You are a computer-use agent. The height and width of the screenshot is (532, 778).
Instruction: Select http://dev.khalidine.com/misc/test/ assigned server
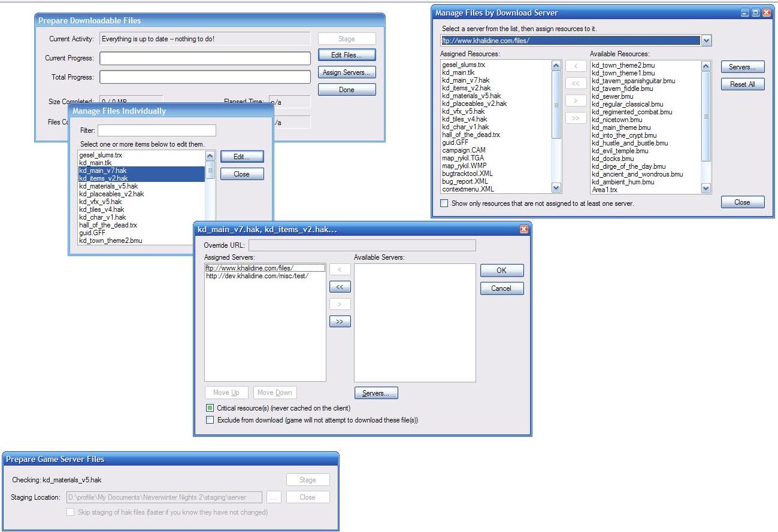(256, 276)
